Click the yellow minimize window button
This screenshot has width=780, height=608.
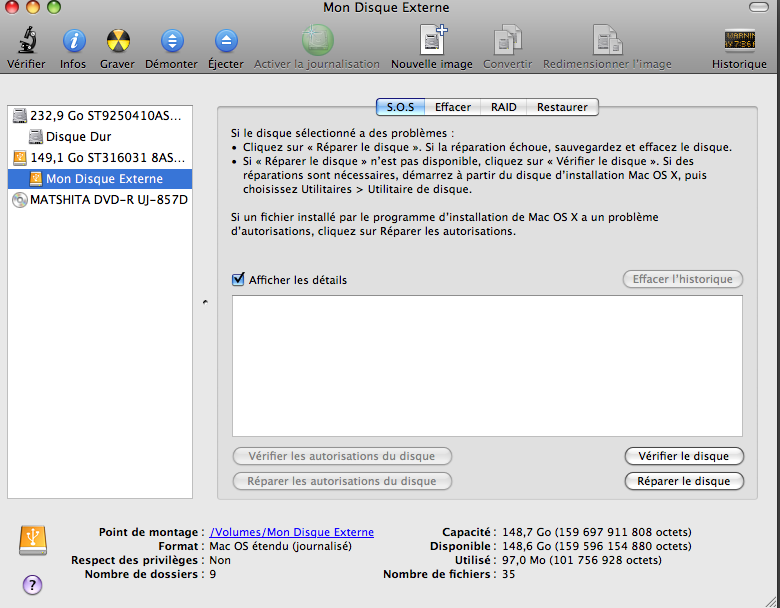click(33, 7)
